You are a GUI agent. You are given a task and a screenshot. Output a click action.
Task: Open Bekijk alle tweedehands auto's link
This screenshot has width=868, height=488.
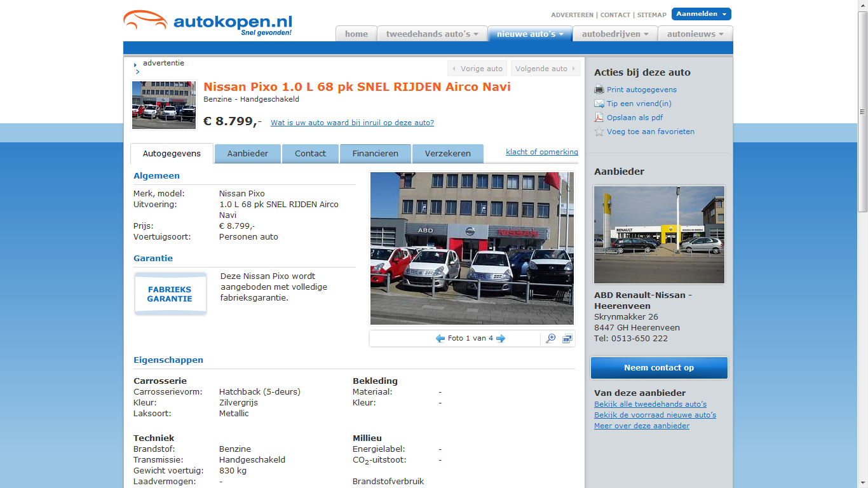pyautogui.click(x=650, y=404)
